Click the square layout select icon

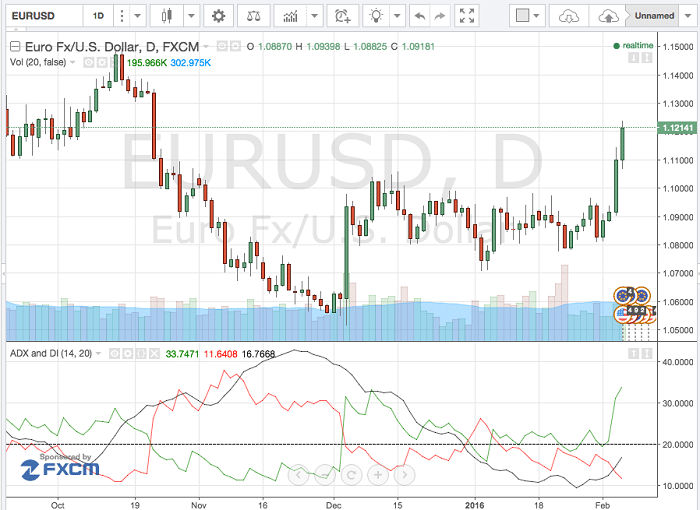point(522,16)
